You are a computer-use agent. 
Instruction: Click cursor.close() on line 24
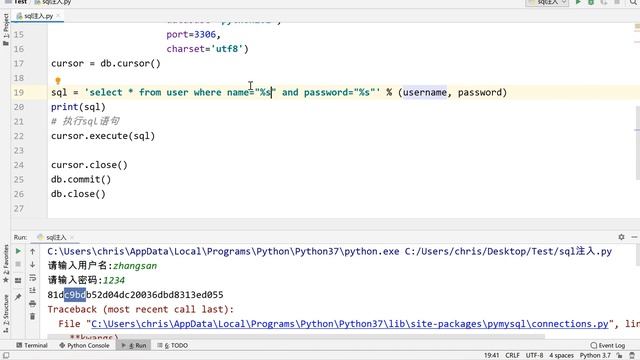pyautogui.click(x=89, y=165)
